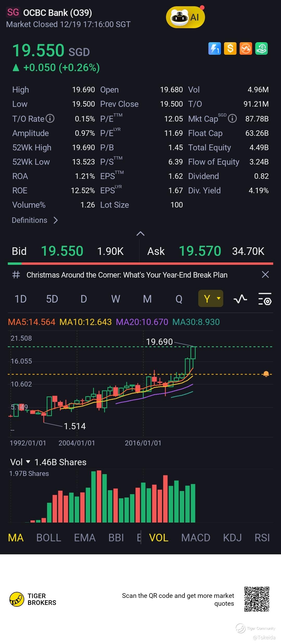Tap the yellow dollar sign icon

[x=230, y=48]
